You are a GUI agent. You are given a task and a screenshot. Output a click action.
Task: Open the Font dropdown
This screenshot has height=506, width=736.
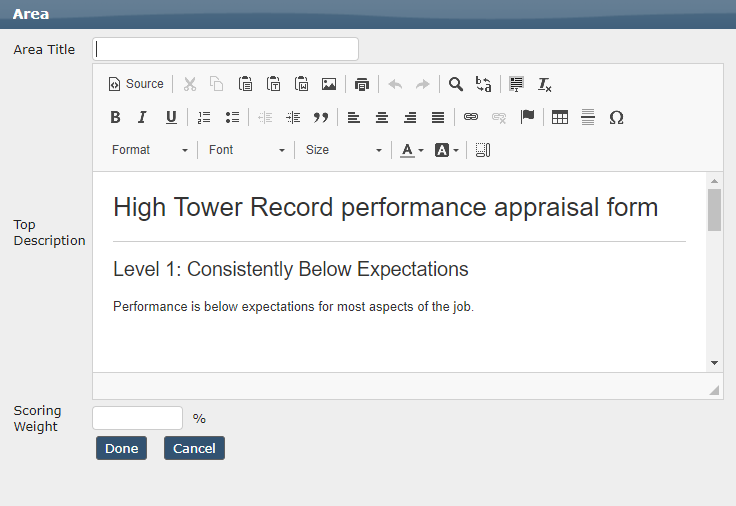247,150
